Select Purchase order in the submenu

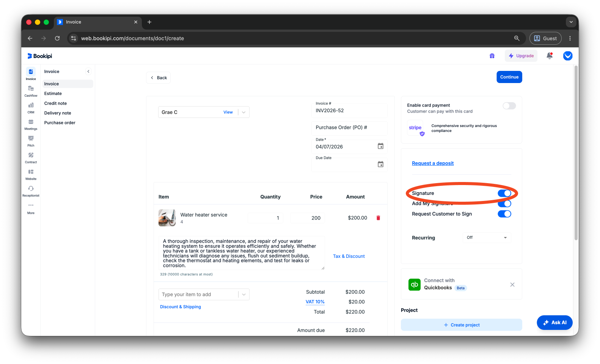click(x=60, y=123)
